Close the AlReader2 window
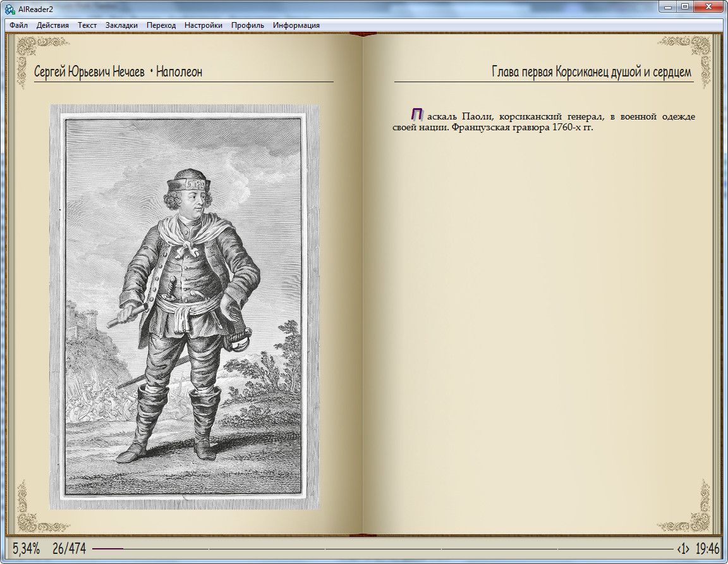 [710, 7]
